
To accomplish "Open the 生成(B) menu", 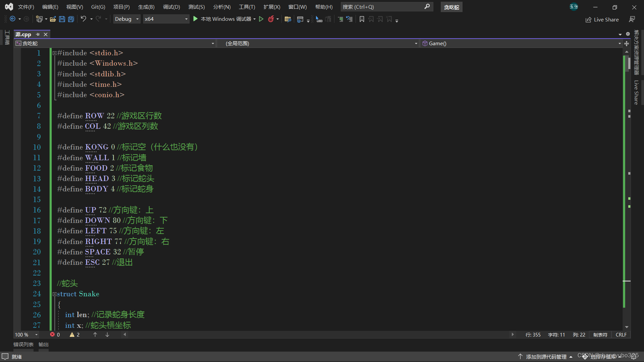I will [146, 7].
